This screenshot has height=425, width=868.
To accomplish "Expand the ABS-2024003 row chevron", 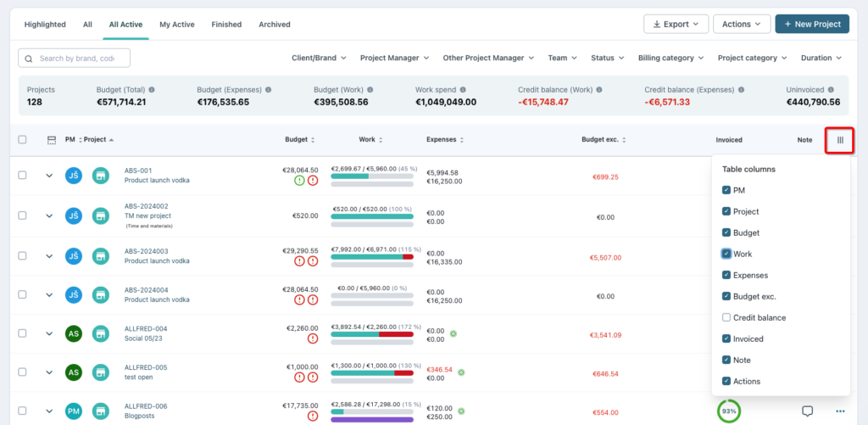I will 49,256.
